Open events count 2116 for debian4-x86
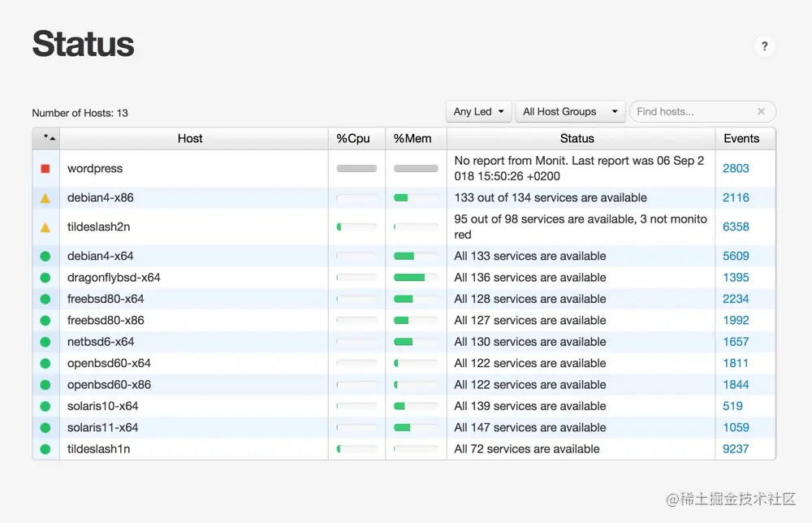The height and width of the screenshot is (523, 812). (736, 197)
